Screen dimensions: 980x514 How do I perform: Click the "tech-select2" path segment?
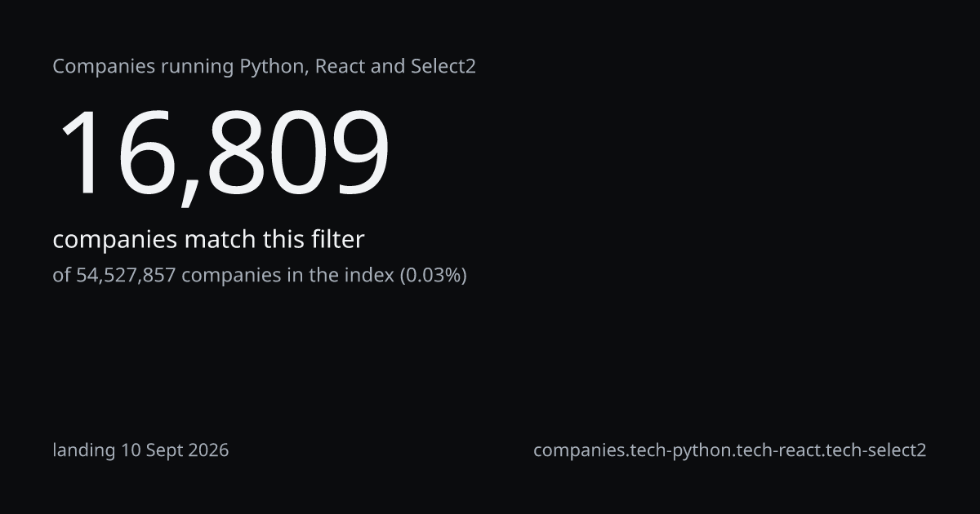click(875, 450)
